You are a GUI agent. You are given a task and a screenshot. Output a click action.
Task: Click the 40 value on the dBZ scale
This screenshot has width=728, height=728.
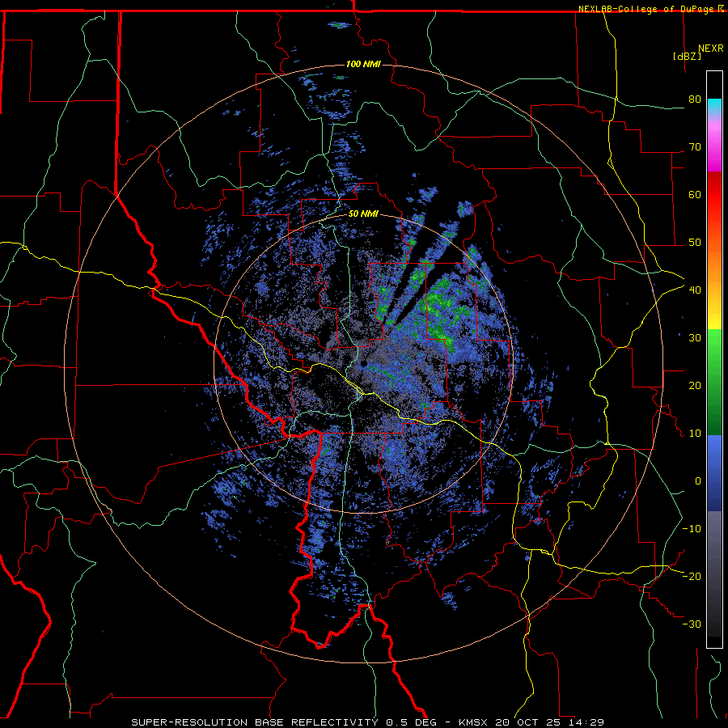pos(695,290)
